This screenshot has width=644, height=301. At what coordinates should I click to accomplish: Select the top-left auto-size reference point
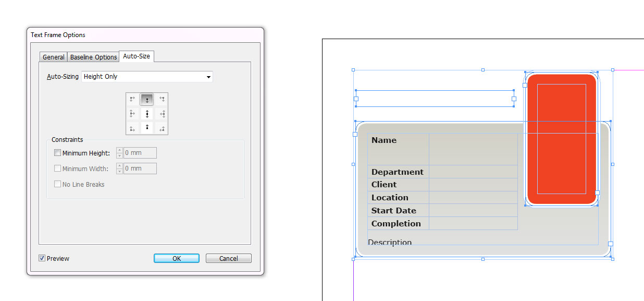tap(132, 99)
